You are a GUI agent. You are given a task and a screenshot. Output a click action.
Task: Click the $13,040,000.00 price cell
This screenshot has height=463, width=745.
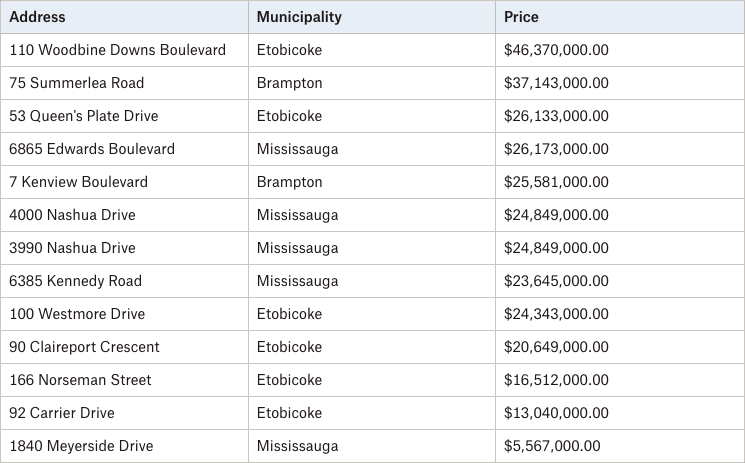(x=620, y=413)
